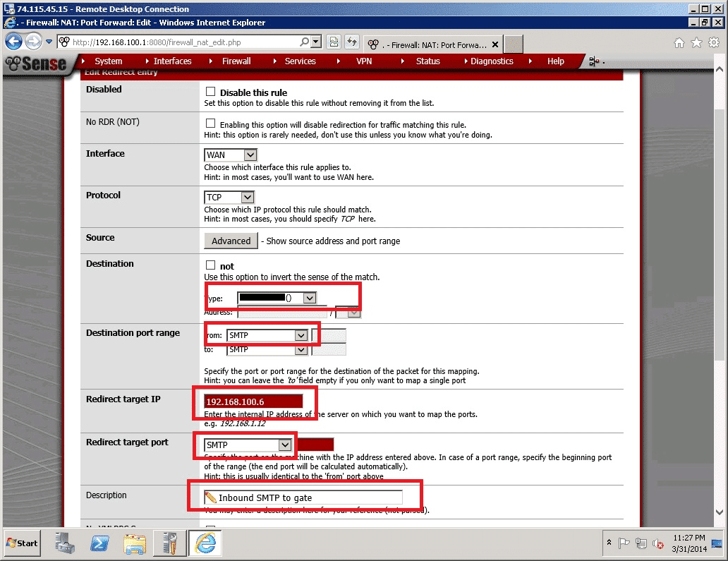Open the favorites star icon
Image resolution: width=728 pixels, height=561 pixels.
tap(696, 43)
